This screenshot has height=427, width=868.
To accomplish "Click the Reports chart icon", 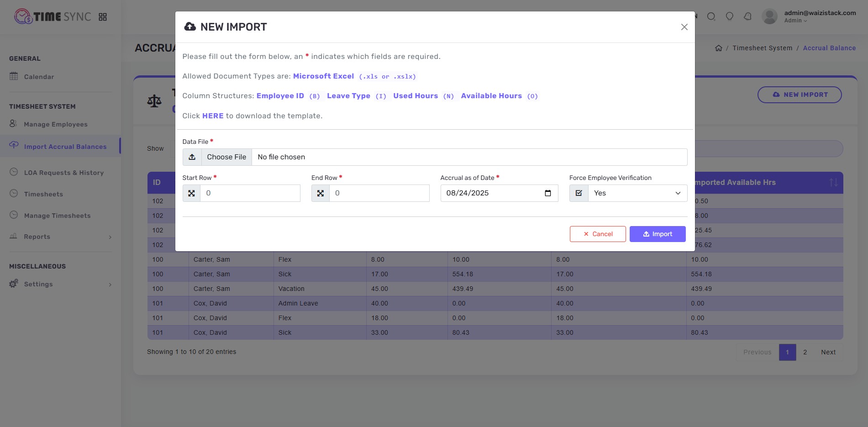I will [14, 236].
